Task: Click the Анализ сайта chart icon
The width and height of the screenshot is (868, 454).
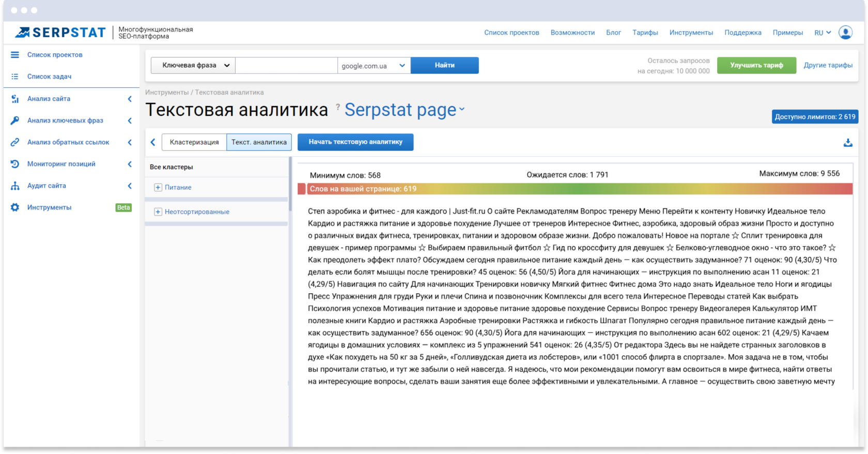Action: point(15,99)
